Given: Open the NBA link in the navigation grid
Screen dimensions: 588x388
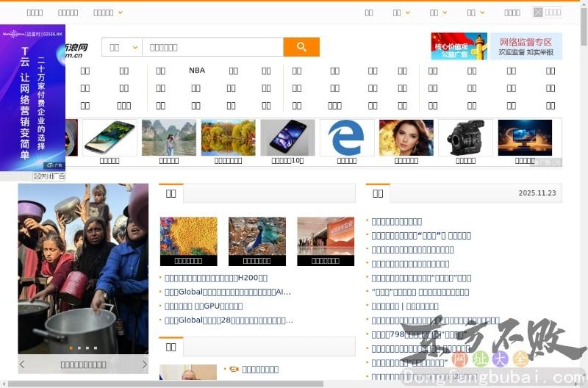Looking at the screenshot, I should pos(197,71).
